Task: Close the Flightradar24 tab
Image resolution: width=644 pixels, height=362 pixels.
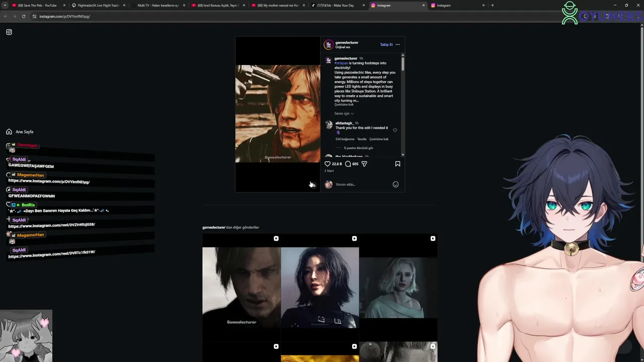Action: [x=124, y=5]
